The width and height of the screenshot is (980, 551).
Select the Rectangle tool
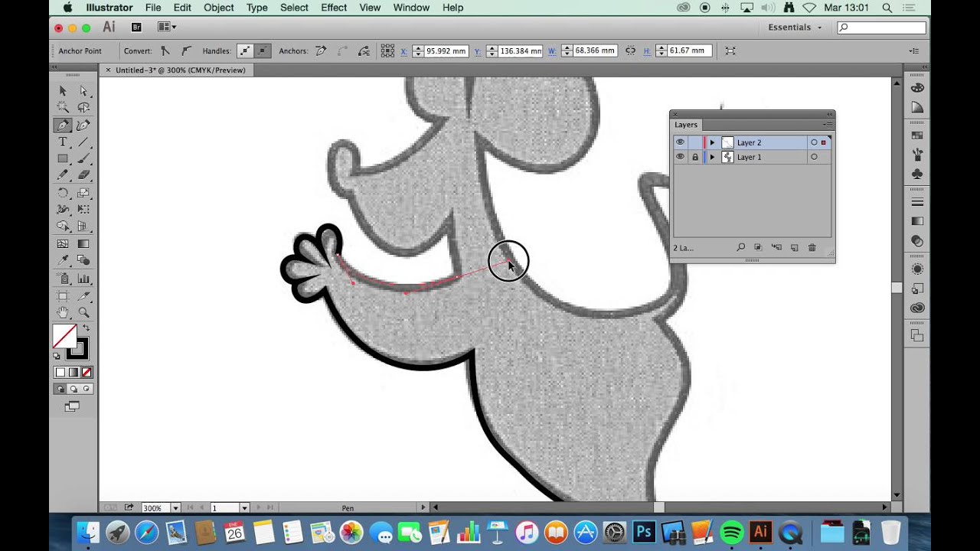pos(63,159)
